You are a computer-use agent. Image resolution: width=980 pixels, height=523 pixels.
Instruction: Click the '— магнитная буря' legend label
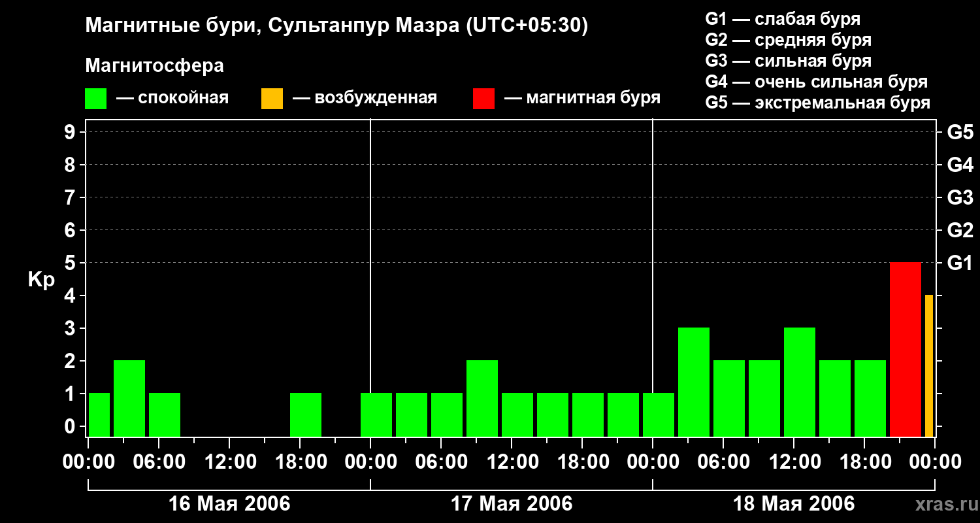click(x=583, y=98)
